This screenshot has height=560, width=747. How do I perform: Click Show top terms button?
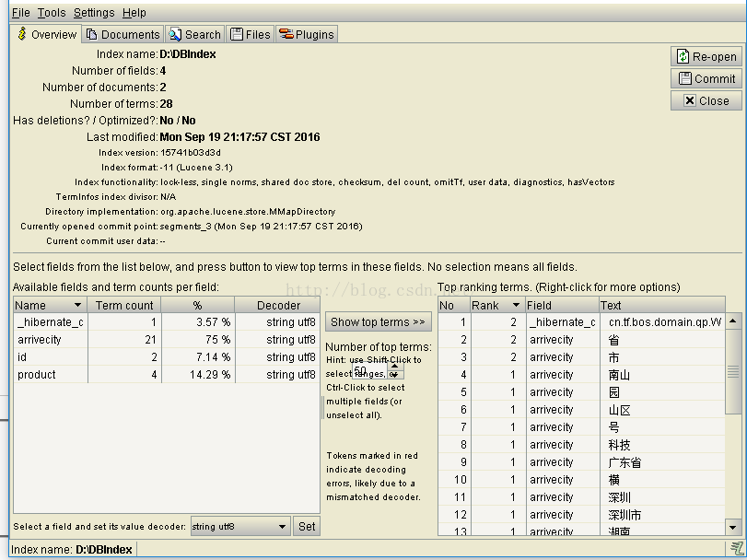coord(379,321)
